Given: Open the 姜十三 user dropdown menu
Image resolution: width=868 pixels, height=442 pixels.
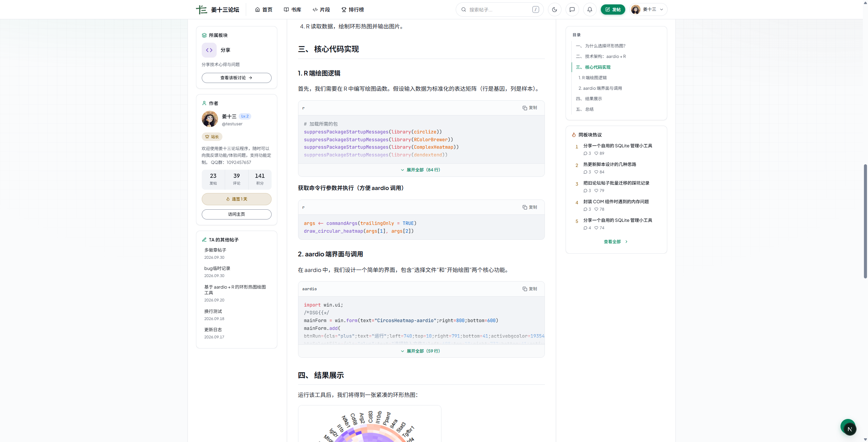Looking at the screenshot, I should pyautogui.click(x=648, y=9).
